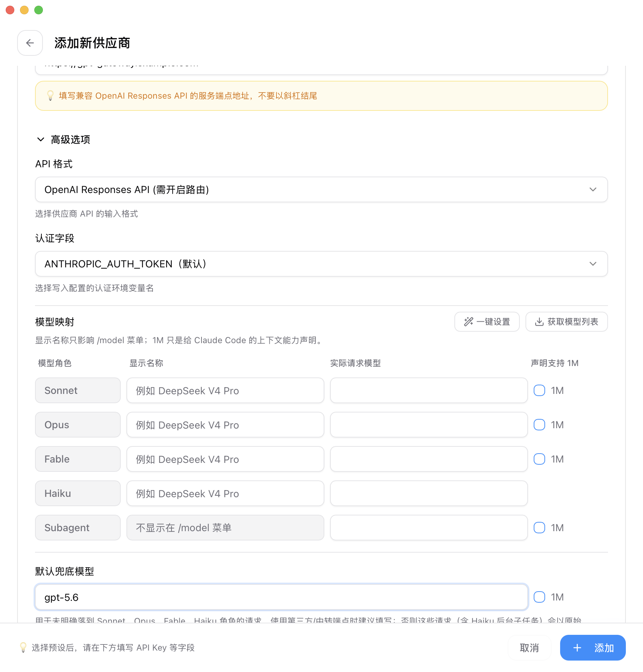The image size is (643, 672).
Task: Click the yellow minimize window button
Action: click(x=24, y=10)
